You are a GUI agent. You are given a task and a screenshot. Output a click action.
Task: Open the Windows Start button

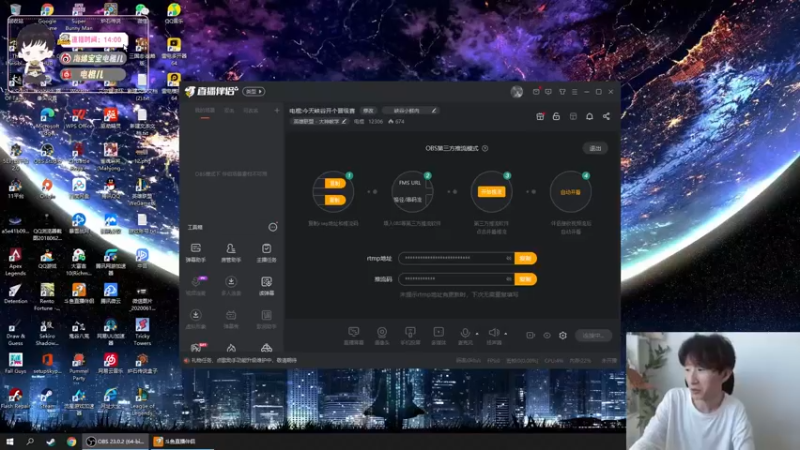click(x=10, y=441)
